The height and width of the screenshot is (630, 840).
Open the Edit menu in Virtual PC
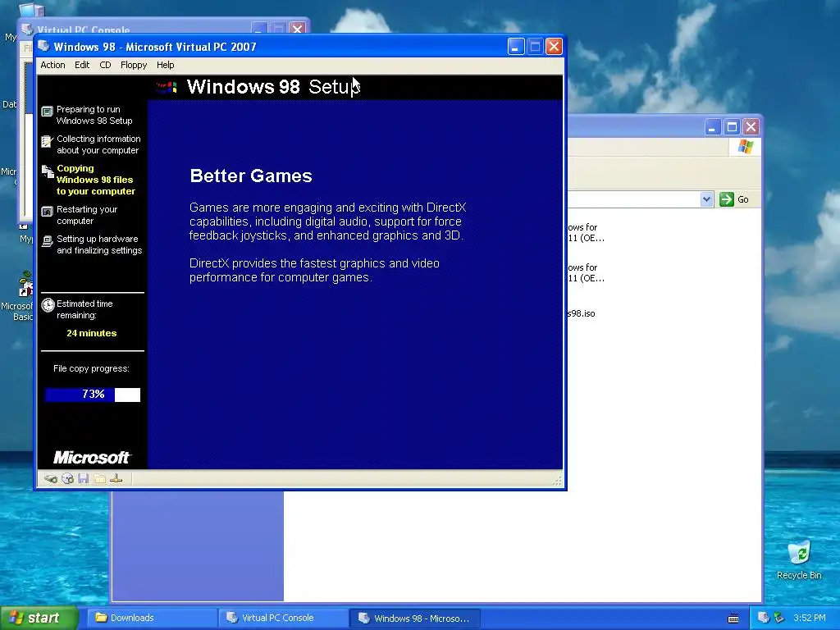[82, 65]
